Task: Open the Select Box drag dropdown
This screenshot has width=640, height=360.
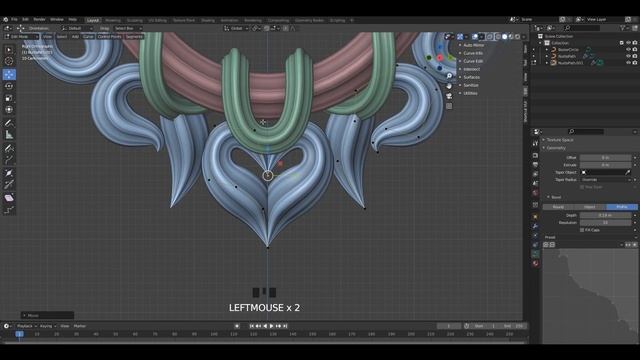Action: coord(127,29)
